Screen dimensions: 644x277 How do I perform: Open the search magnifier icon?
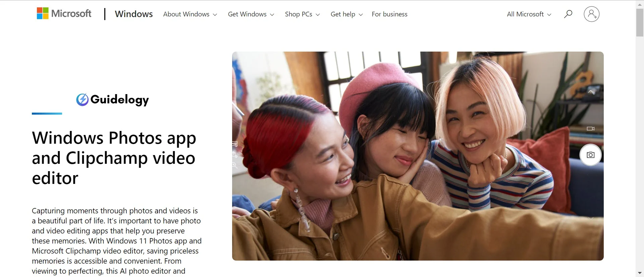(568, 14)
